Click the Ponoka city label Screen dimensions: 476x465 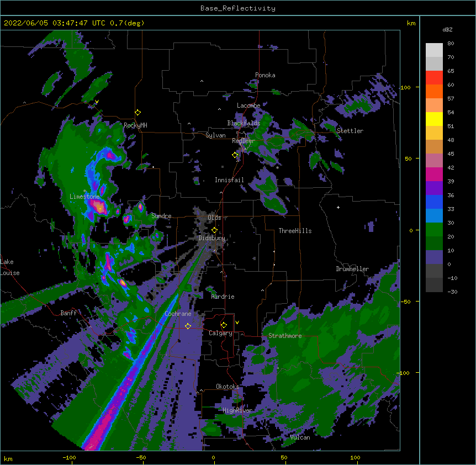click(265, 75)
